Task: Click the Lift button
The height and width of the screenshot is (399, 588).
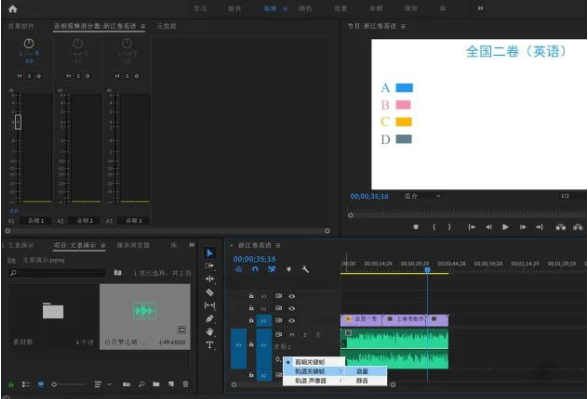Action: pyautogui.click(x=561, y=227)
